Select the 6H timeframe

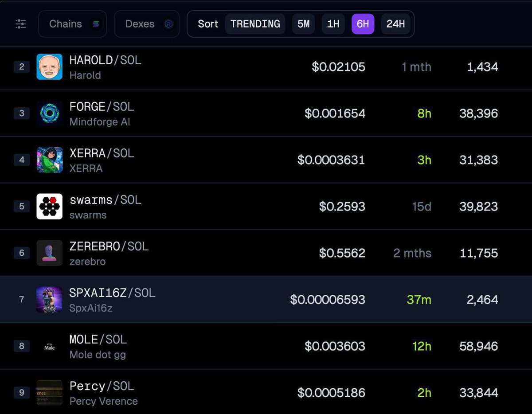[x=363, y=24]
